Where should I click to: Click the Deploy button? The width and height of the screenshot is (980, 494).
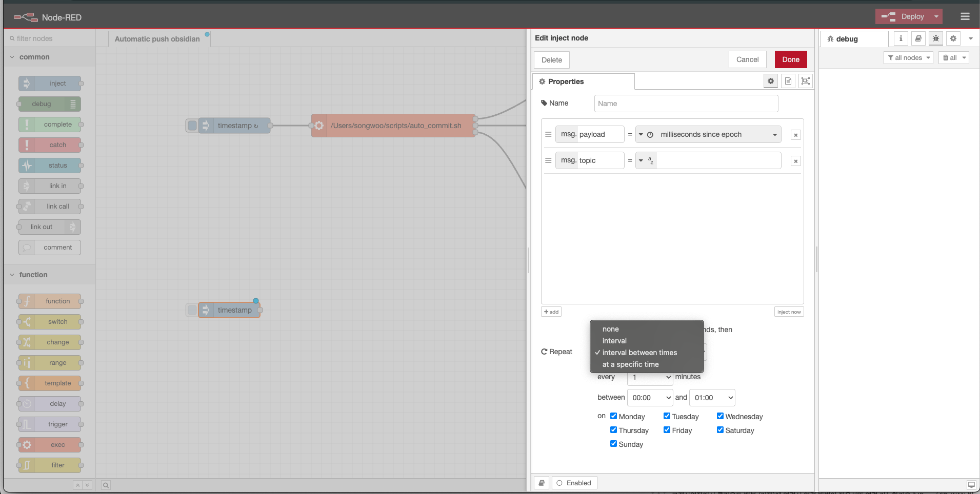(903, 16)
